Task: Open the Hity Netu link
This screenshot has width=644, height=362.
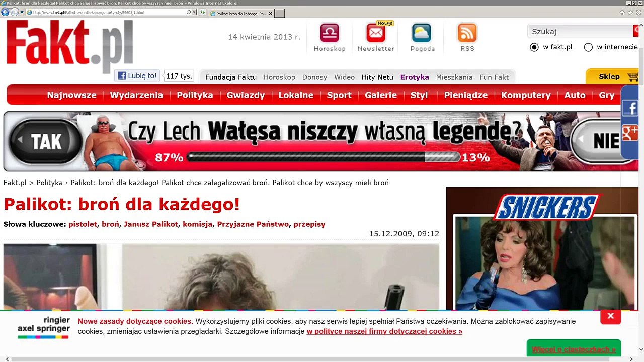Action: pyautogui.click(x=377, y=77)
